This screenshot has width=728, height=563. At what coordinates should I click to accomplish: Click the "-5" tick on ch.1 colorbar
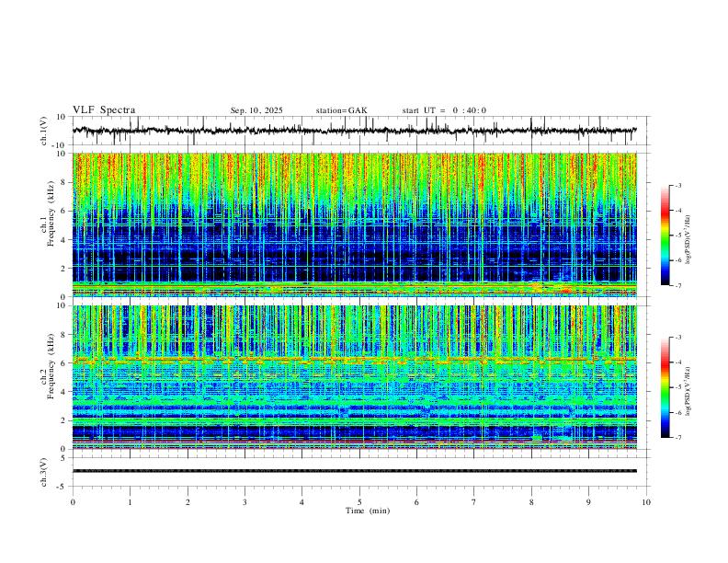[x=677, y=236]
